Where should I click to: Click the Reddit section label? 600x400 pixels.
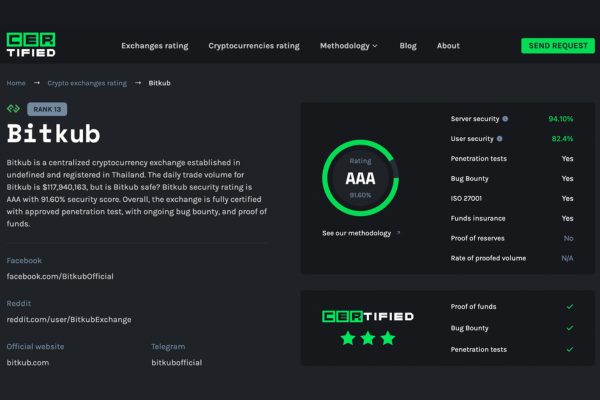click(x=19, y=304)
